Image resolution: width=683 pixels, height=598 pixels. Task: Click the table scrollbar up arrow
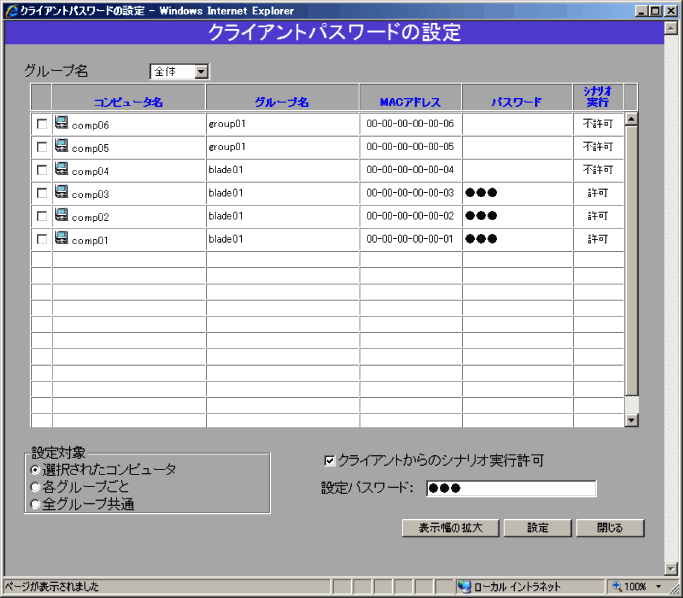[632, 119]
